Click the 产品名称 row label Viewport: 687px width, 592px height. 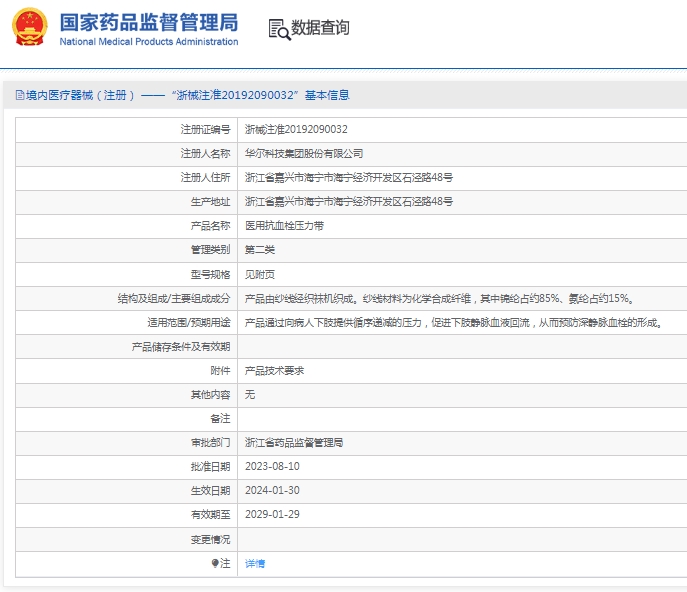click(x=210, y=226)
